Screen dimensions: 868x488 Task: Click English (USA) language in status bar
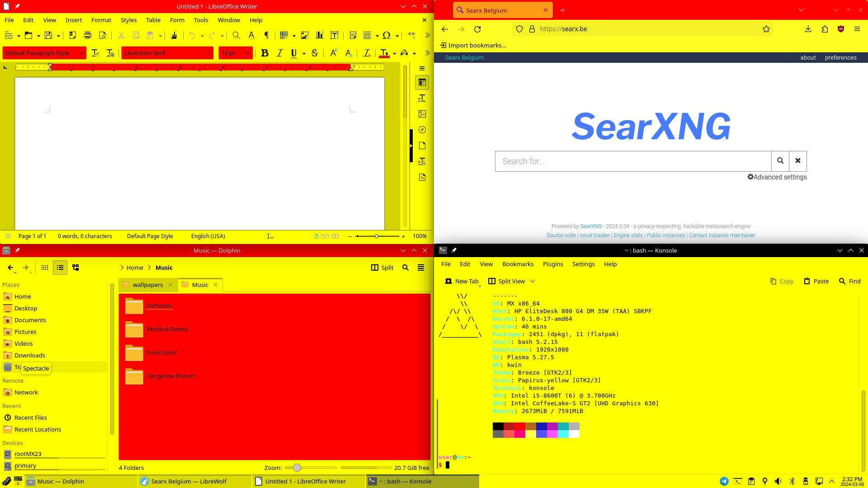point(208,236)
